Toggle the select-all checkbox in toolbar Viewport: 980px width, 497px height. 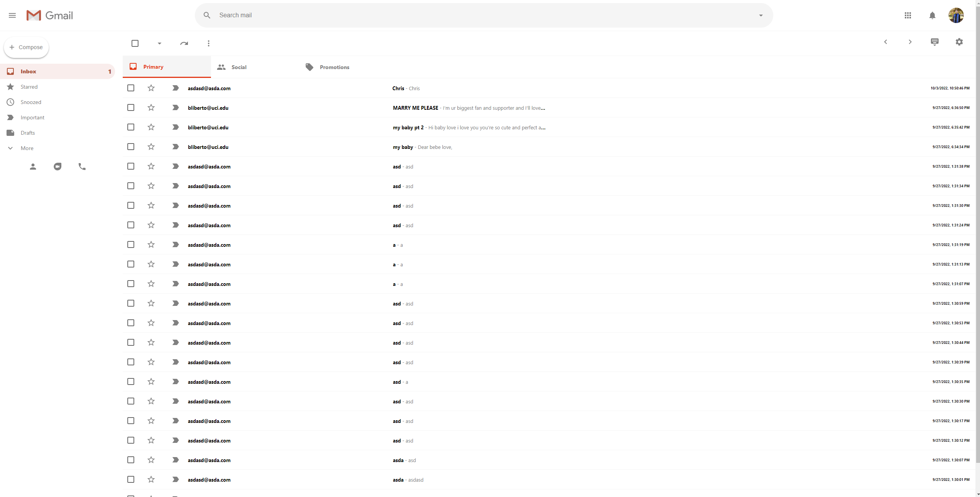[x=135, y=43]
